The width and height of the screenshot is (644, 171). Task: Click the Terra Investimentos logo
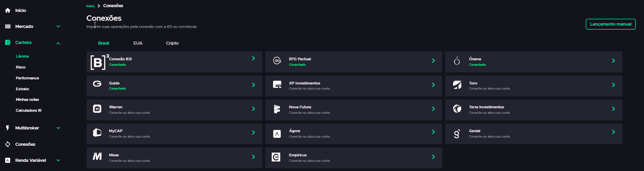click(x=457, y=109)
